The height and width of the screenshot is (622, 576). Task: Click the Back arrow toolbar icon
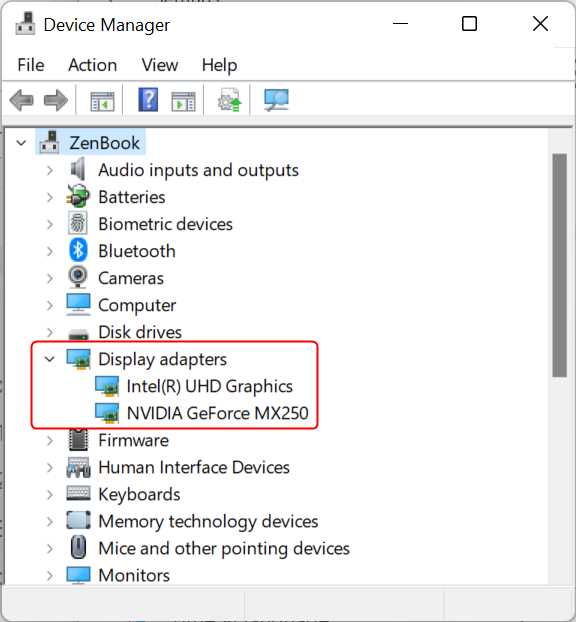click(21, 100)
